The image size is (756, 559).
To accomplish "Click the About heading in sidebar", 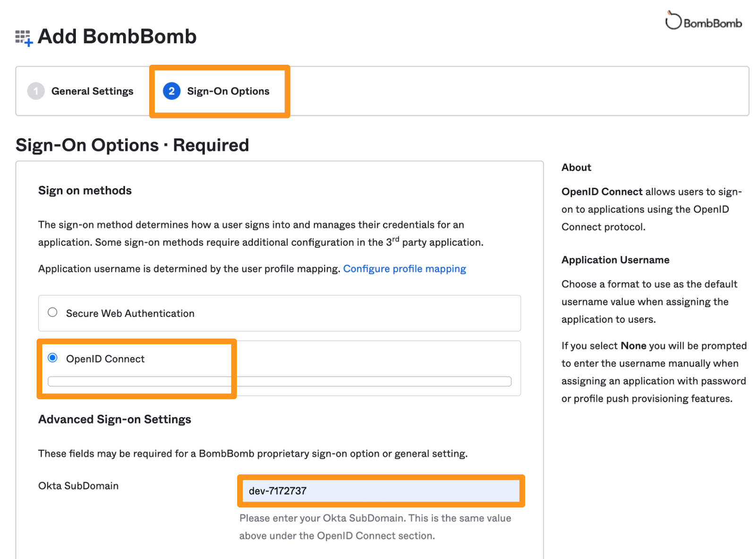I will (576, 168).
